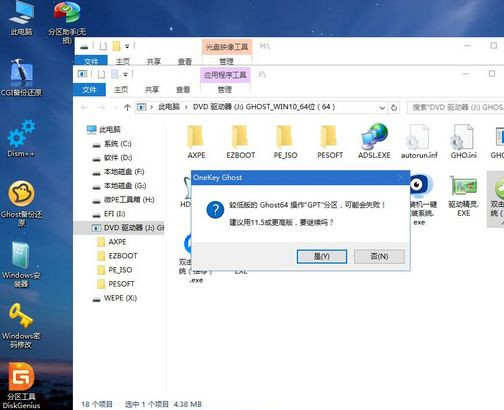This screenshot has height=410, width=504.
Task: Click the navigate Forward arrow
Action: (x=101, y=107)
